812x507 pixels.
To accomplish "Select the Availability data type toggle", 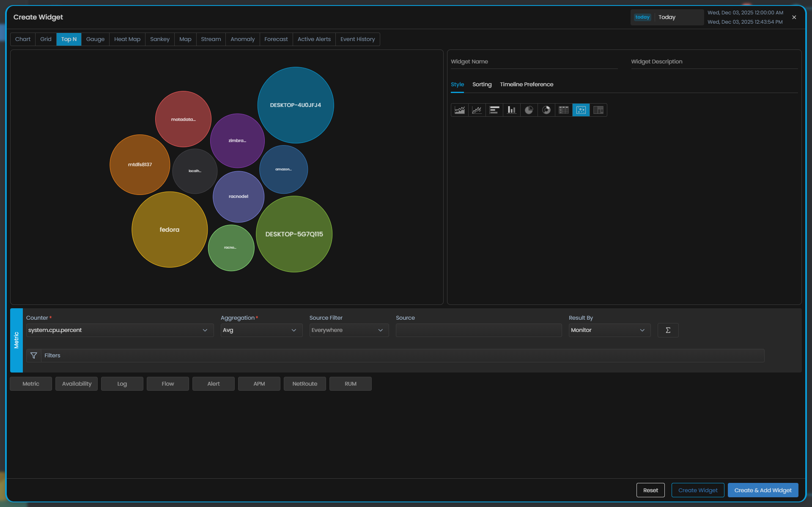I will [77, 384].
